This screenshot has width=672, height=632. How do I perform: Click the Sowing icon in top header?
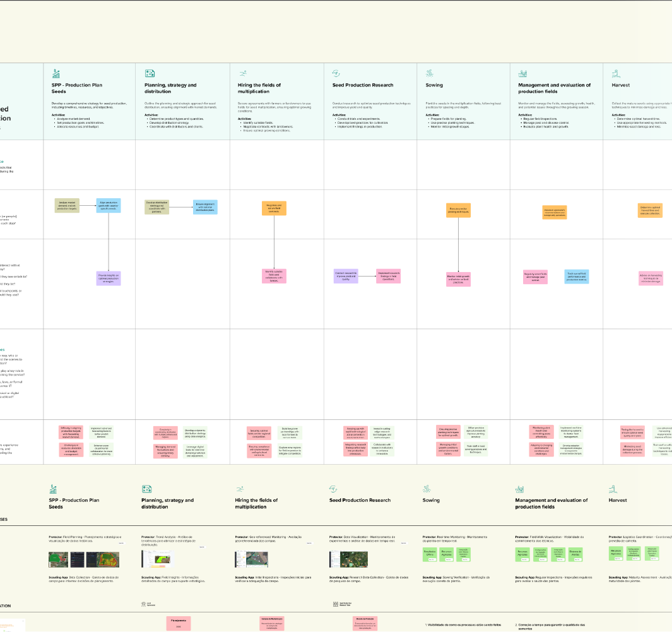coord(430,73)
